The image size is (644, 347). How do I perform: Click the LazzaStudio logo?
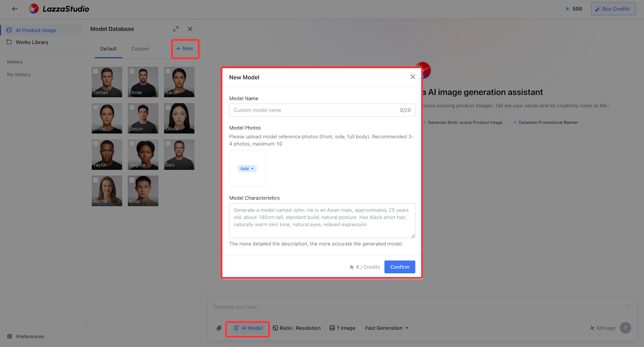pos(59,9)
